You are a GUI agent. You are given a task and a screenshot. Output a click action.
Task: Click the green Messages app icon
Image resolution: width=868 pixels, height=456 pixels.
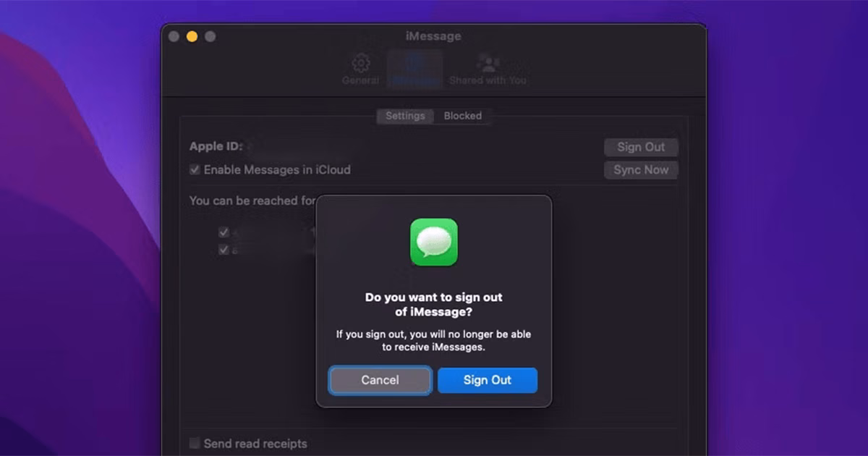434,242
